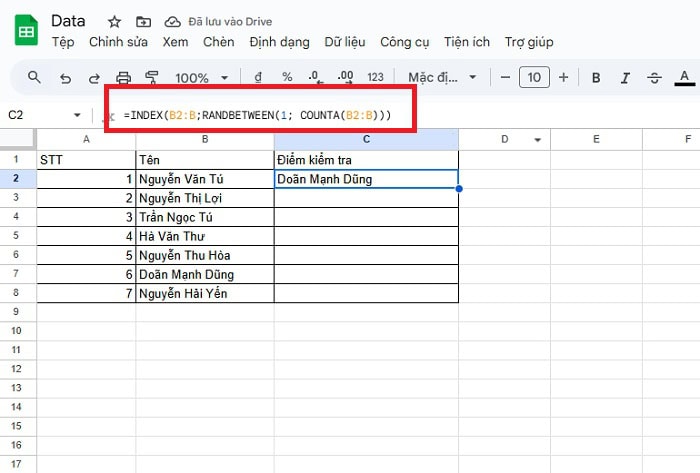700x473 pixels.
Task: Open Google Sheets home logo
Action: [25, 31]
